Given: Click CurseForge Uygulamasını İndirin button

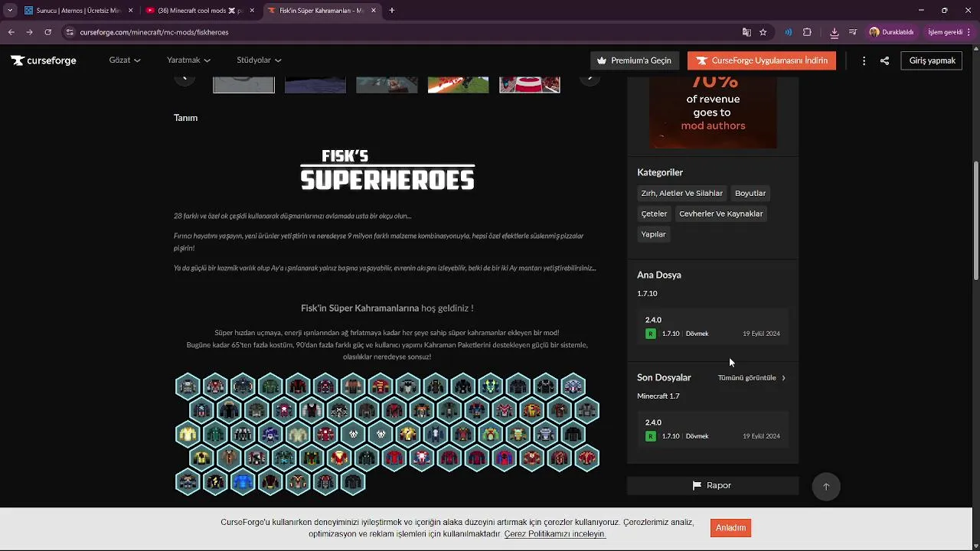Looking at the screenshot, I should [x=762, y=60].
